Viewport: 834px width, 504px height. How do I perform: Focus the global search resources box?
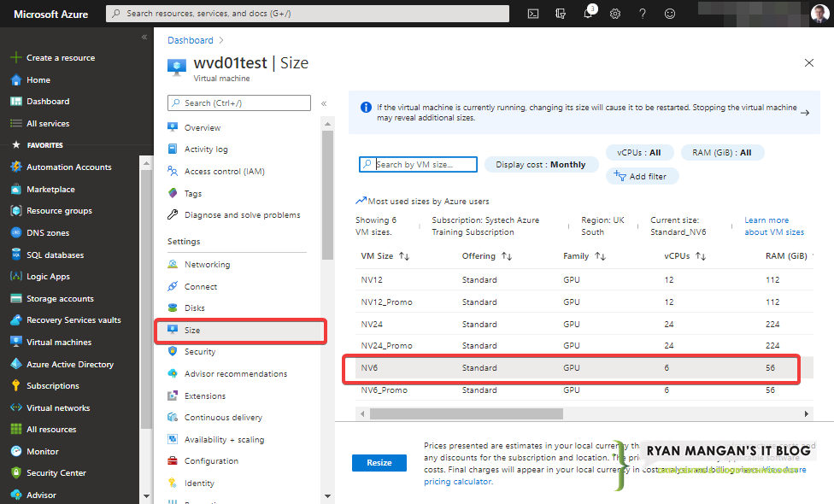pyautogui.click(x=308, y=14)
